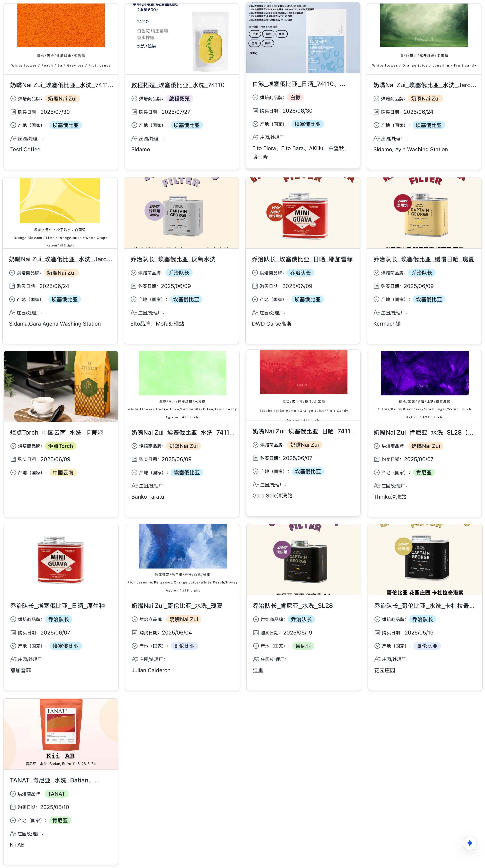Open the 中国云南 origin tag

click(x=63, y=472)
